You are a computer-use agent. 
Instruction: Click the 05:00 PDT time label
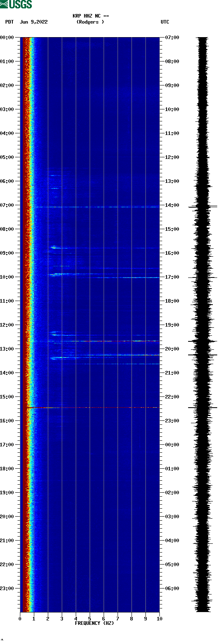[7, 157]
